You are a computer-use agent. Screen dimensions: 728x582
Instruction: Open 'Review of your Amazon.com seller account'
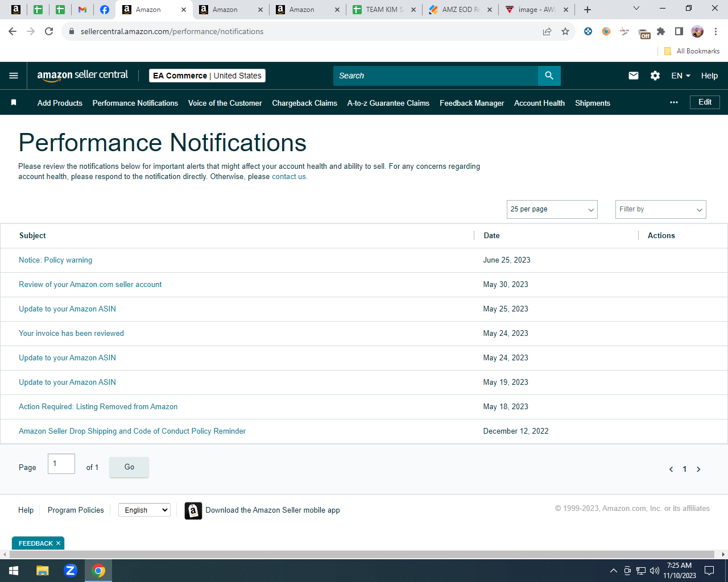tap(90, 285)
